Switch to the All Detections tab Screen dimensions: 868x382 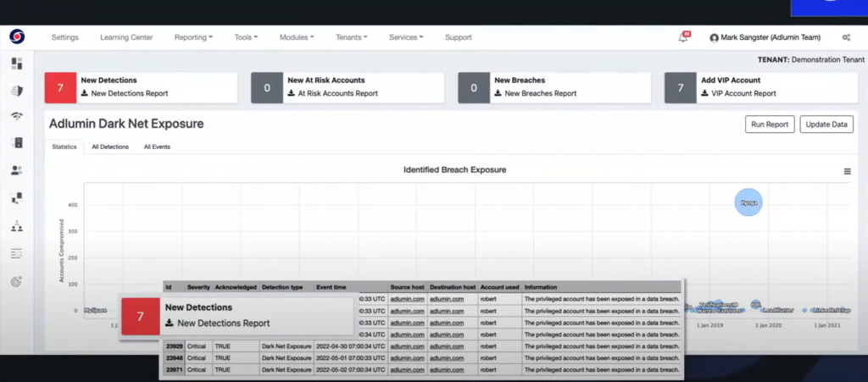tap(110, 147)
